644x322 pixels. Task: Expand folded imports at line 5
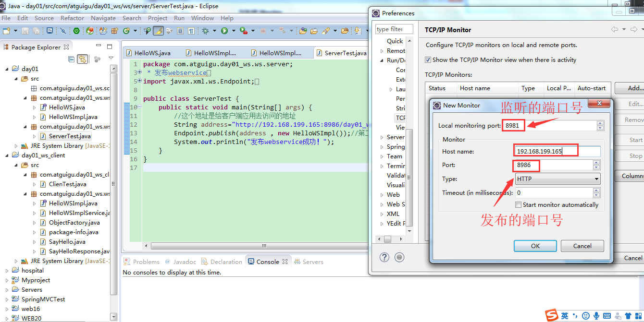pos(139,82)
